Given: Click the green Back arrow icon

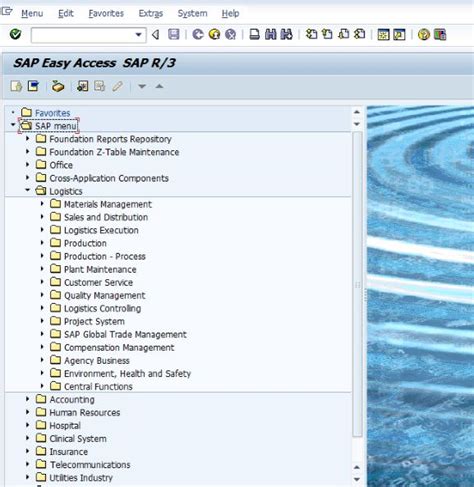Looking at the screenshot, I should click(x=198, y=34).
